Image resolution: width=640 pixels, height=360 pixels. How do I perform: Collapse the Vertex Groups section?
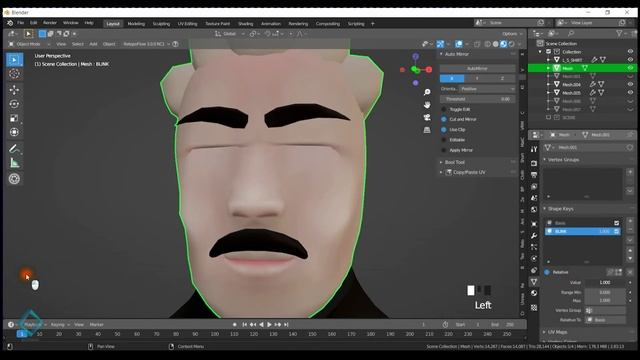(544, 160)
